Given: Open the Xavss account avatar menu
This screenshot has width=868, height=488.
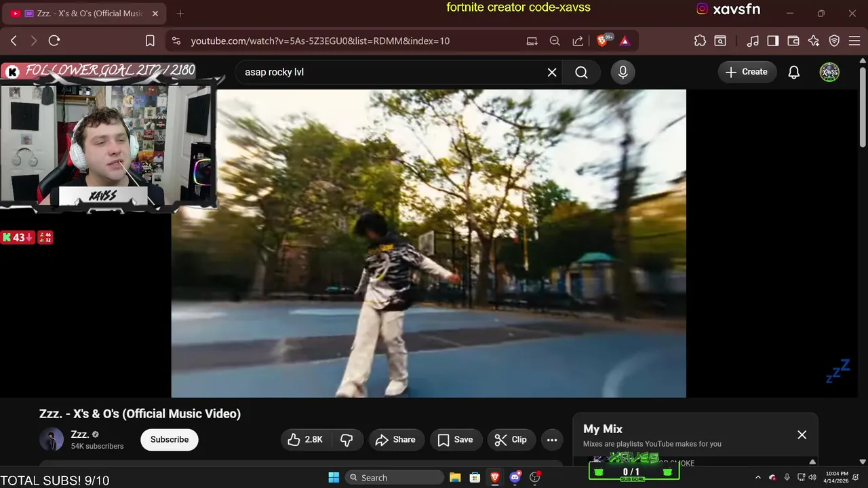Looking at the screenshot, I should tap(829, 72).
